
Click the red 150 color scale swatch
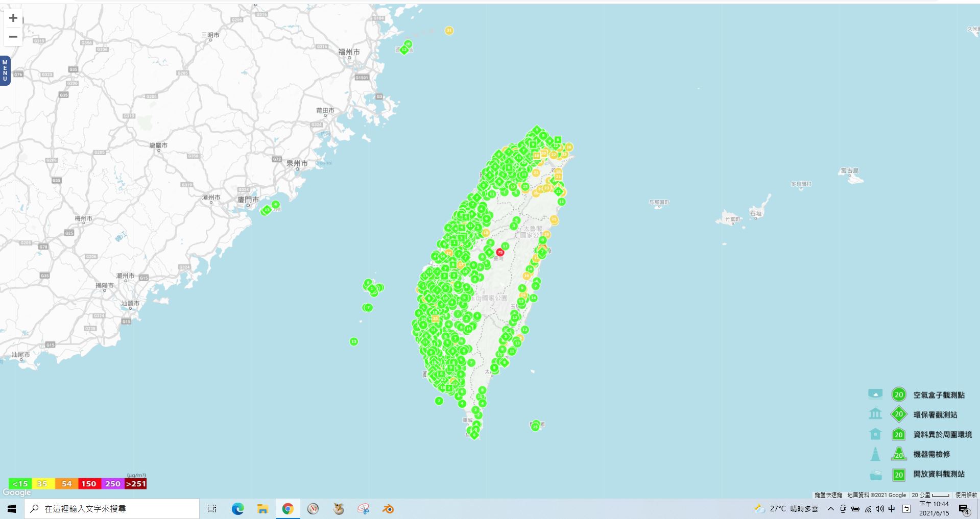[x=89, y=484]
